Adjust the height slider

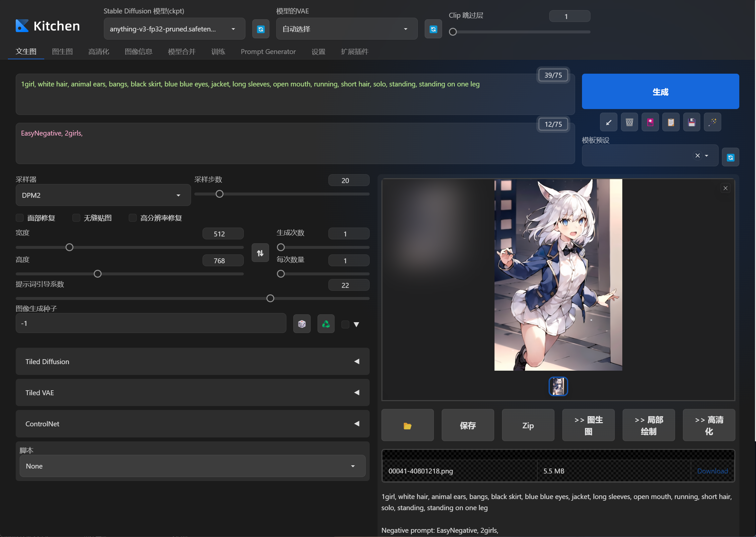(130, 274)
